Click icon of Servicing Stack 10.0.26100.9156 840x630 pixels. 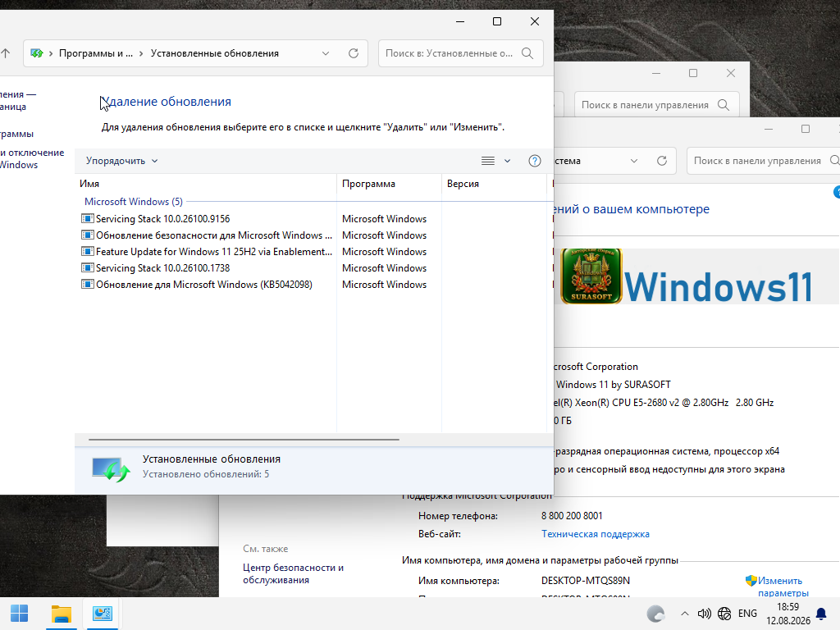[87, 218]
